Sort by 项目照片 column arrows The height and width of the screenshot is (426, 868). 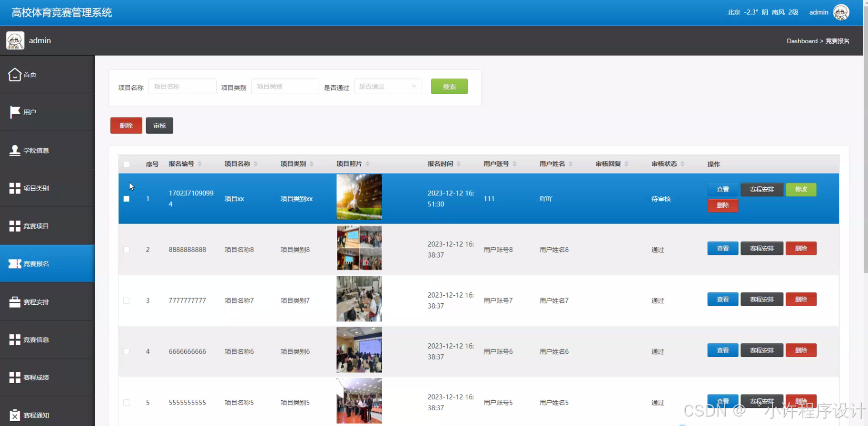[367, 164]
